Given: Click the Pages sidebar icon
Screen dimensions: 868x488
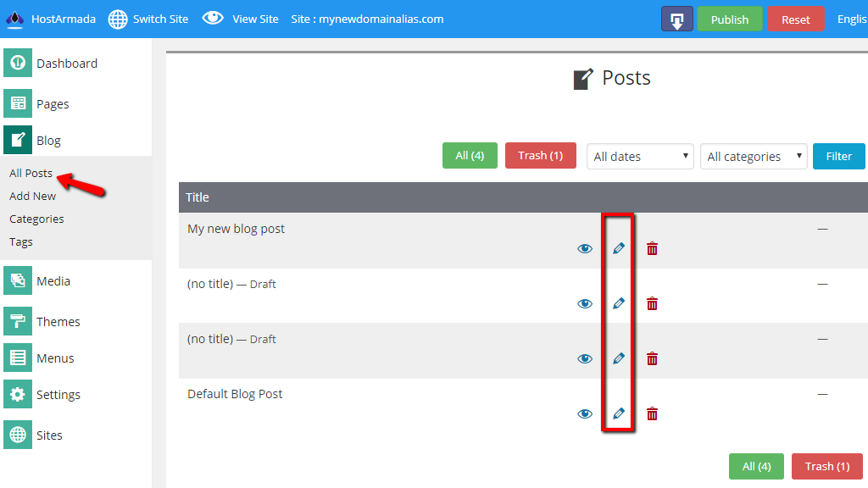Looking at the screenshot, I should 18,103.
